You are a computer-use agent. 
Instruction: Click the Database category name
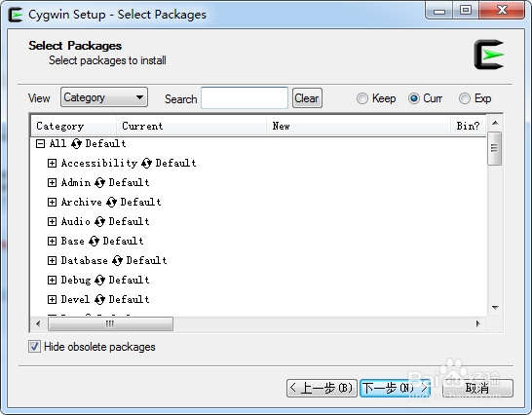coord(84,261)
